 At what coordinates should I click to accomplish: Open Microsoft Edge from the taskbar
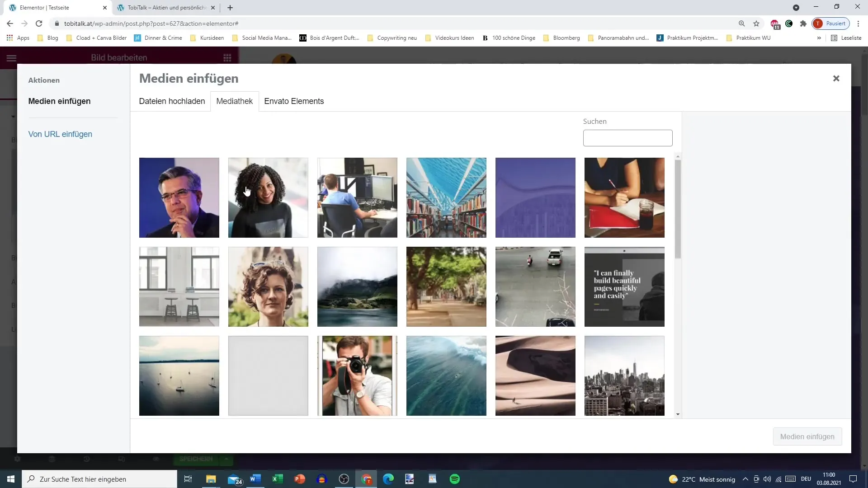pyautogui.click(x=388, y=479)
